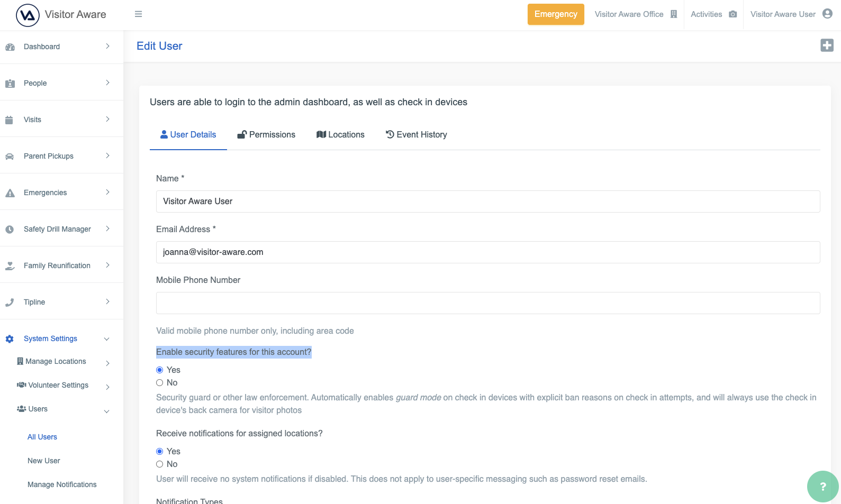Go to All Users in the sidebar

click(x=42, y=437)
